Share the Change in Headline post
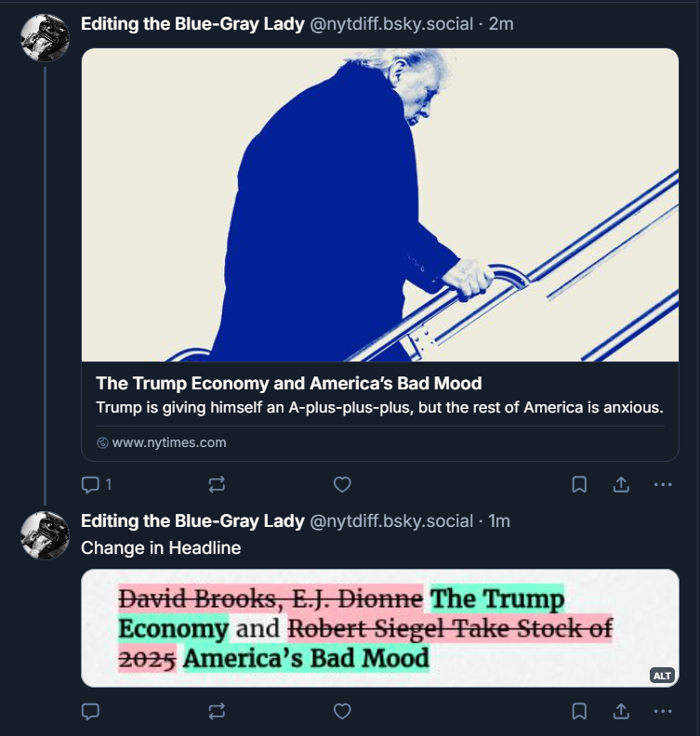Image resolution: width=700 pixels, height=736 pixels. [x=621, y=711]
